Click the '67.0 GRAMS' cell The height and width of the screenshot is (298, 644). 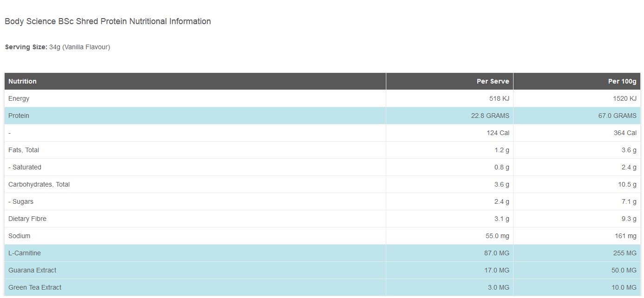[x=577, y=116]
